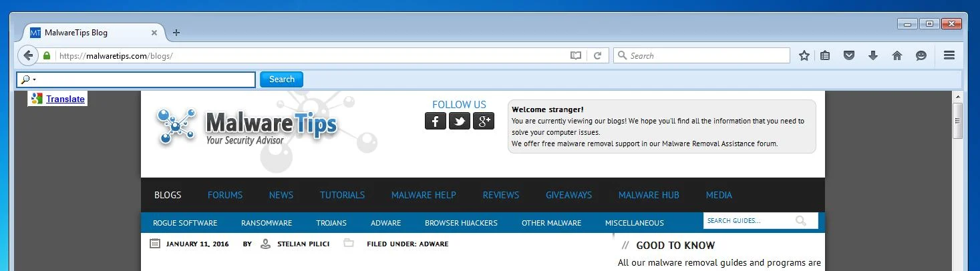
Task: Click the Twitter follow icon
Action: coord(460,121)
